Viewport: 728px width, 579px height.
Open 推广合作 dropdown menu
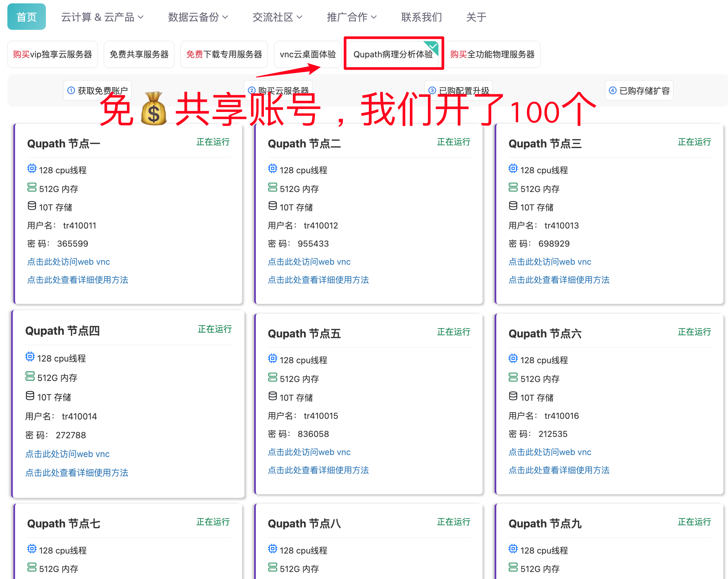pos(351,17)
